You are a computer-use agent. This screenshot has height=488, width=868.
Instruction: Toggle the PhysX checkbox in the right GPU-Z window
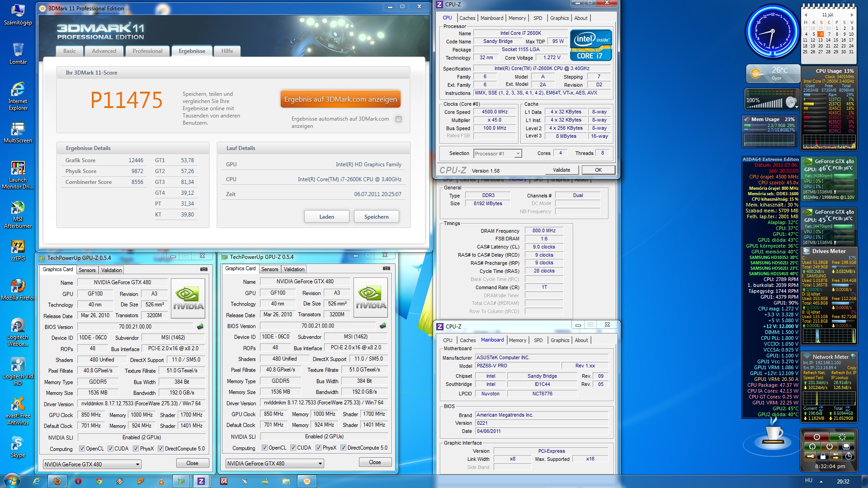tap(319, 448)
